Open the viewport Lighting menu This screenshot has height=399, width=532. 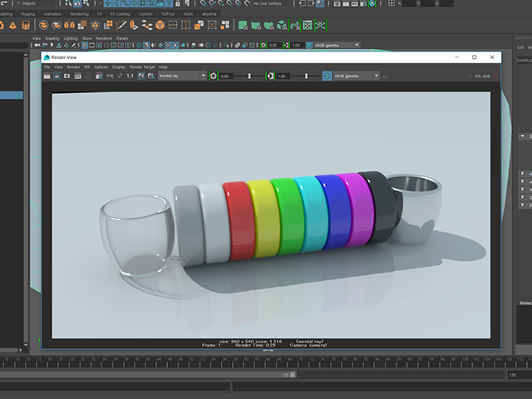(x=71, y=38)
